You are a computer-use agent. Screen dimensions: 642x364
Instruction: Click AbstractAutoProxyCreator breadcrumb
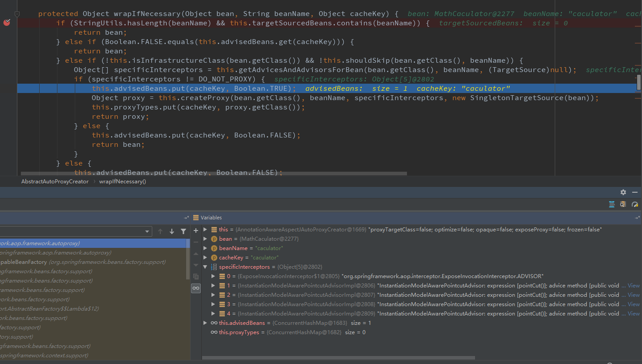click(55, 182)
